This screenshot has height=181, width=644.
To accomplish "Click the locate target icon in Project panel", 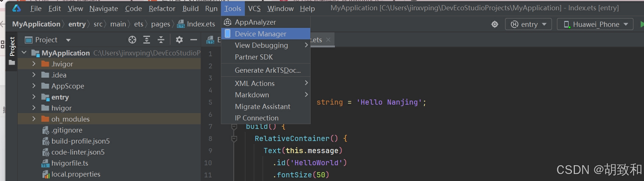I will pyautogui.click(x=132, y=40).
